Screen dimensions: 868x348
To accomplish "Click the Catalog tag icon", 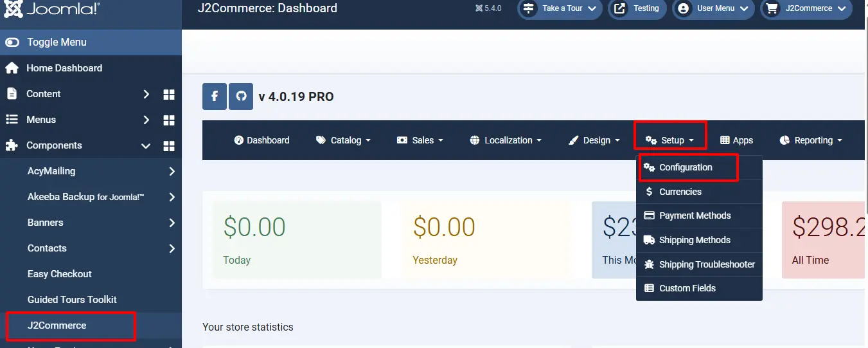I will click(321, 140).
